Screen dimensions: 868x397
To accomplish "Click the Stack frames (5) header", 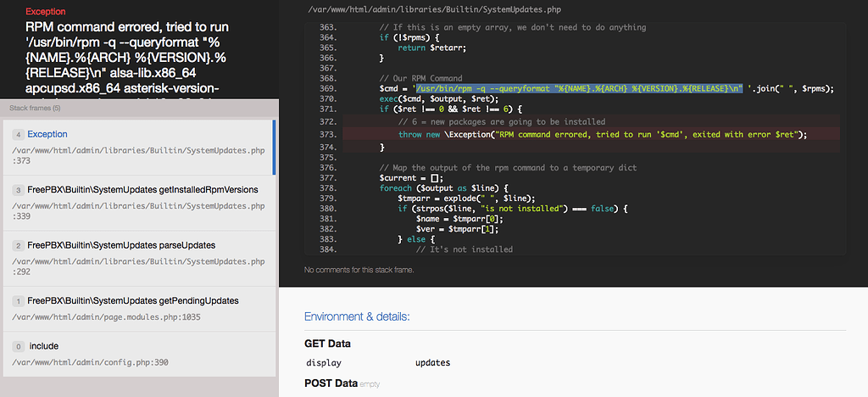I will point(35,109).
